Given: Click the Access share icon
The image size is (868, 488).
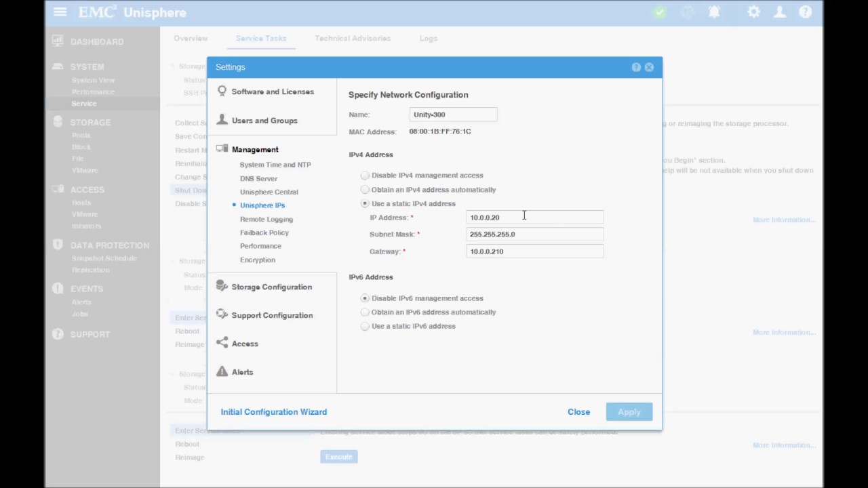Looking at the screenshot, I should point(222,344).
